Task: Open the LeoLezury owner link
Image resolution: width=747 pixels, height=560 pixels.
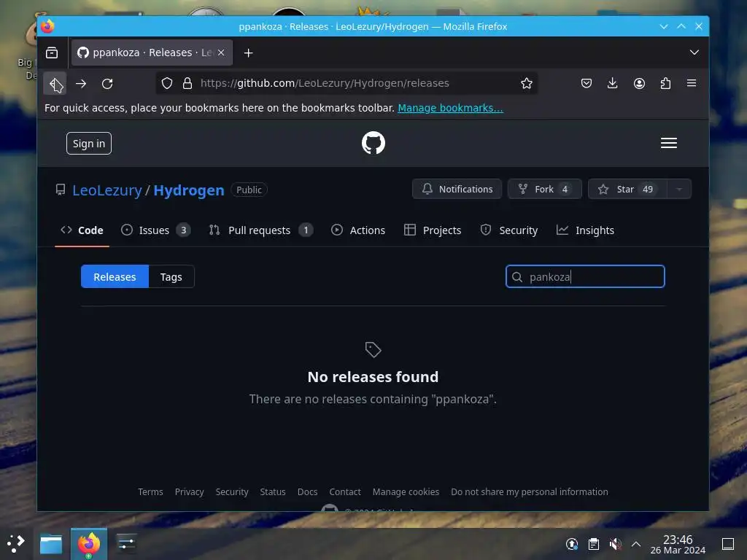Action: pyautogui.click(x=107, y=190)
